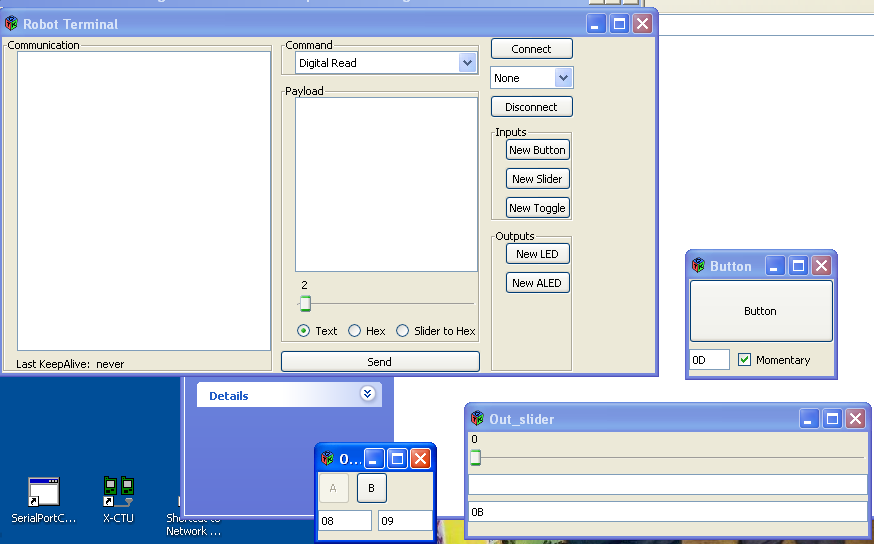Click the Out_slider window title icon
Screen dimensions: 874x544
point(477,419)
